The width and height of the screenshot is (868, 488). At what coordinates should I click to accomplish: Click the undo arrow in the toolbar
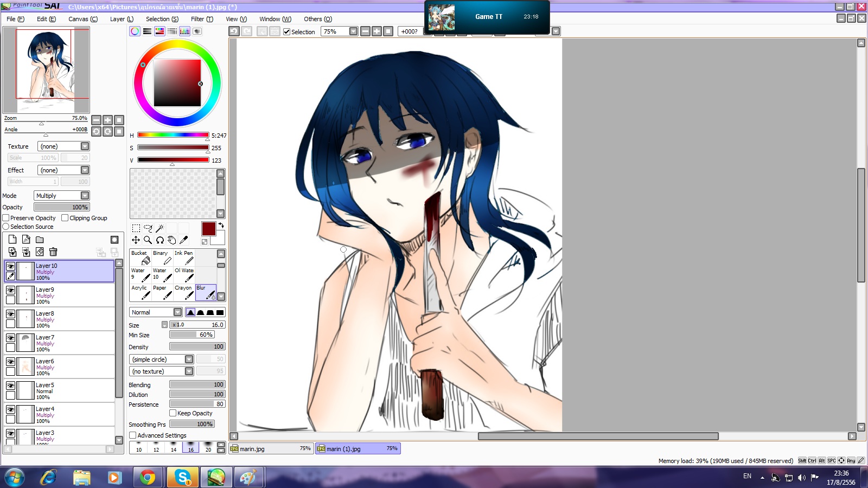point(234,31)
